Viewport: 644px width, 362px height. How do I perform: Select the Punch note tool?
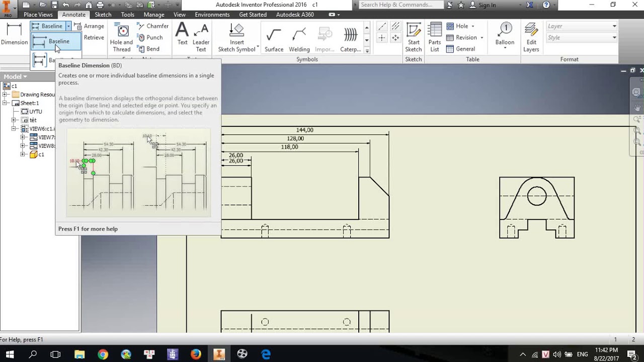pyautogui.click(x=150, y=38)
